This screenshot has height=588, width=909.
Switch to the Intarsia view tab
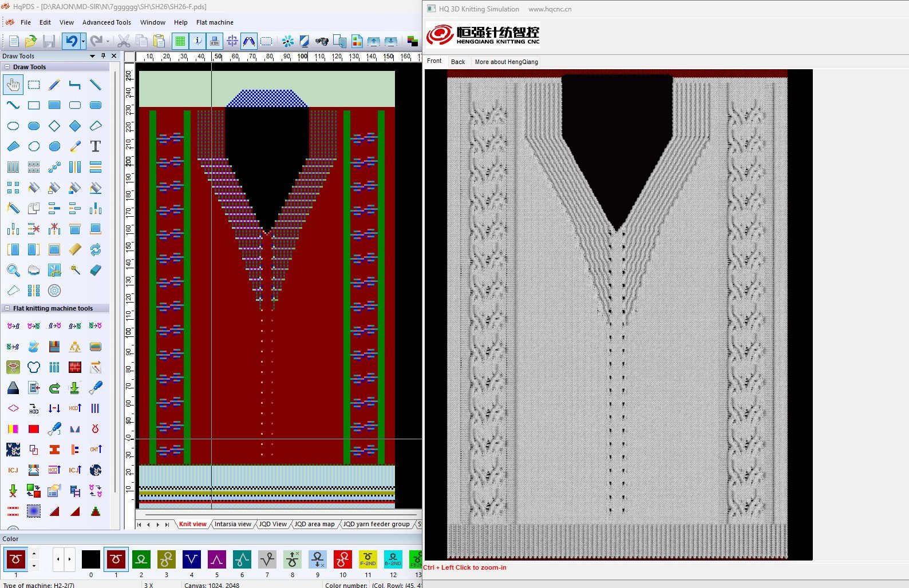(232, 524)
